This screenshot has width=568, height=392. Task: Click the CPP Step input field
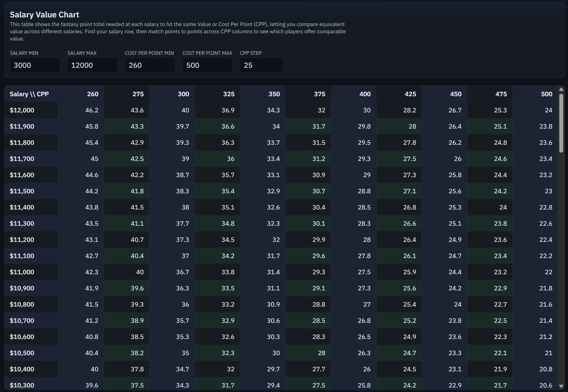click(261, 65)
